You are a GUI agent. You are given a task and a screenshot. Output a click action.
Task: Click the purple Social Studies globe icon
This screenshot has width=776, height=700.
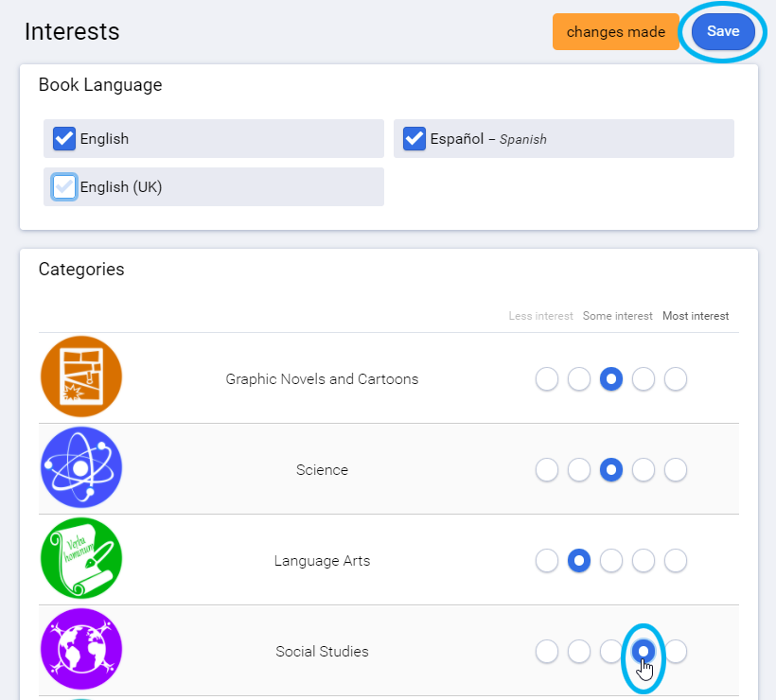(81, 649)
